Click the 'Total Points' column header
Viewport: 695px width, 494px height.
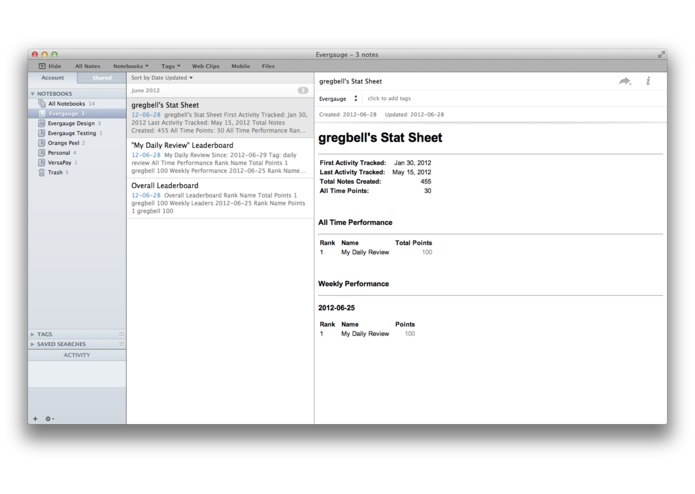click(x=414, y=243)
